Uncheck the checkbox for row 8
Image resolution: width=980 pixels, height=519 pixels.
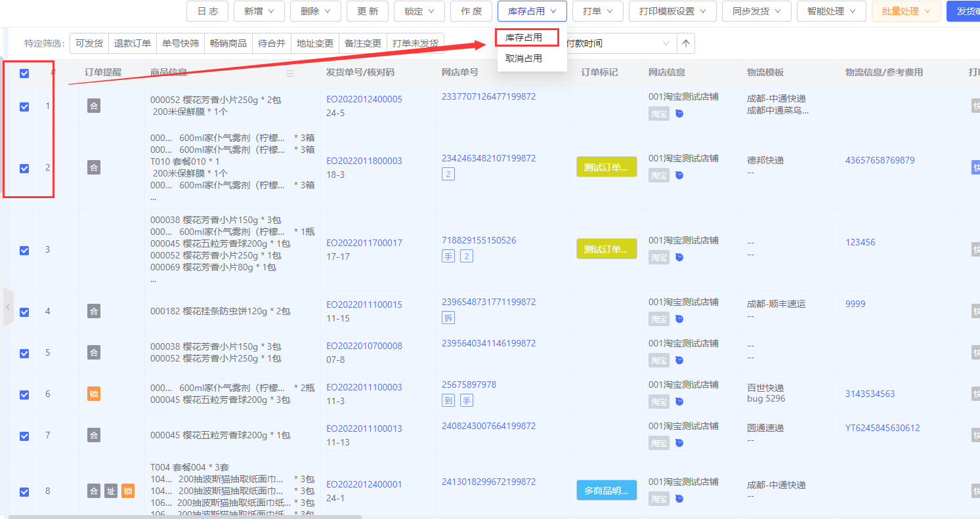coord(24,491)
